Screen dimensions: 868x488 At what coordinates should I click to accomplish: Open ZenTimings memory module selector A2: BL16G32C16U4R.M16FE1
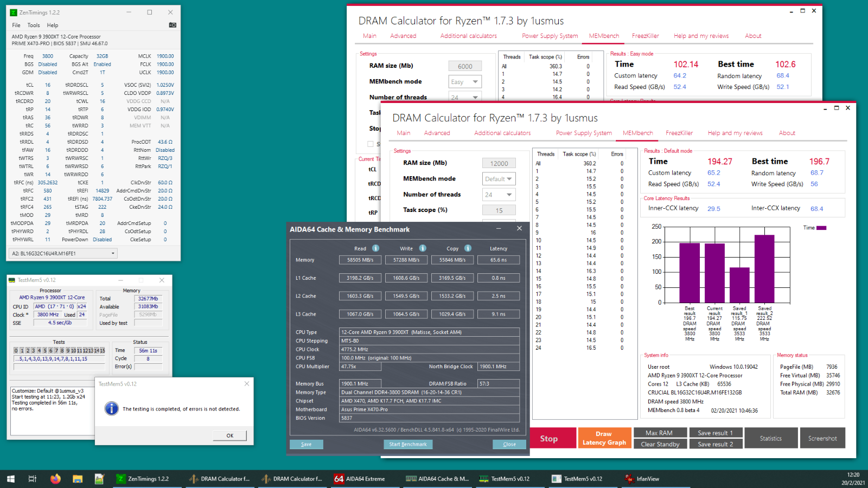tap(63, 253)
